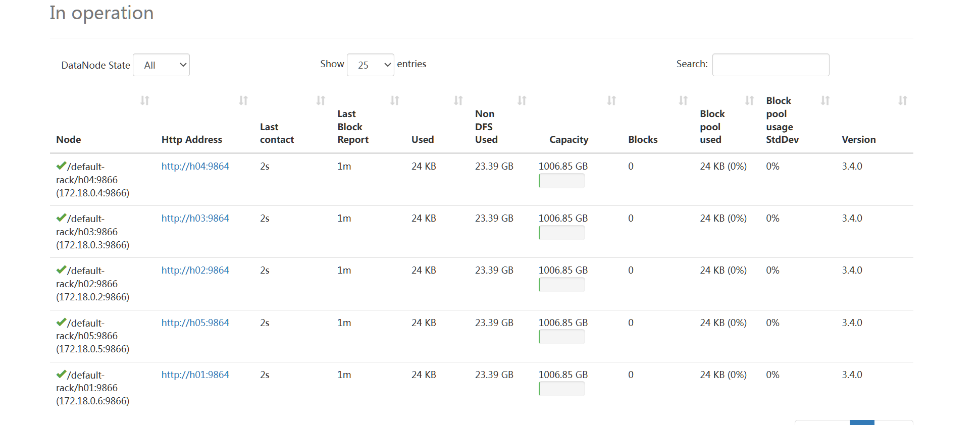Click In operation heading

[x=101, y=13]
